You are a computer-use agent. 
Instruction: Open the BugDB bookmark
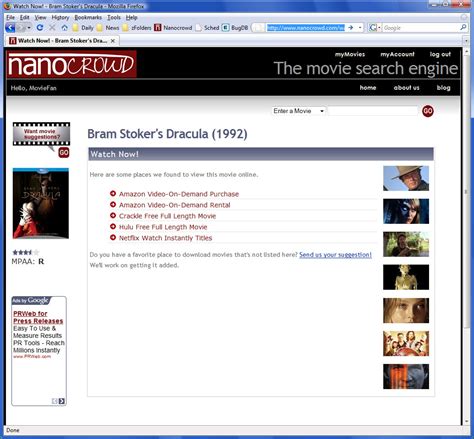235,28
